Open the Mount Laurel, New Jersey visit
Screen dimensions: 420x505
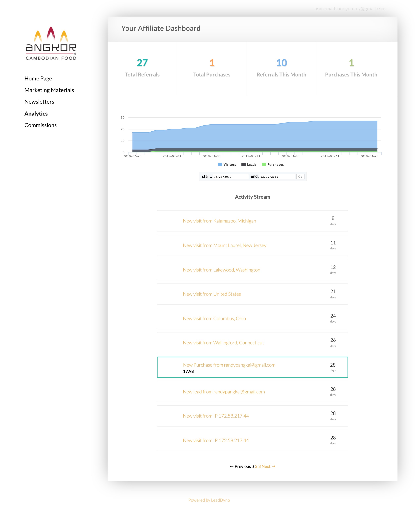coord(224,245)
